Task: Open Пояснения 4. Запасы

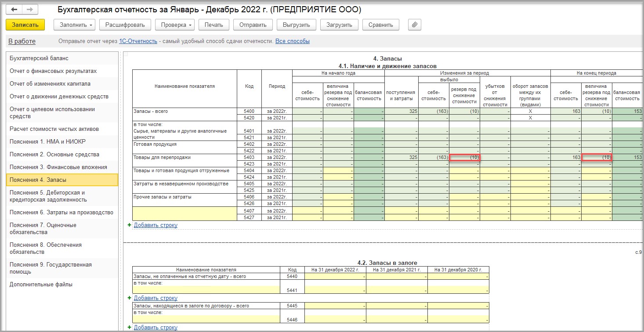Action: [62, 180]
